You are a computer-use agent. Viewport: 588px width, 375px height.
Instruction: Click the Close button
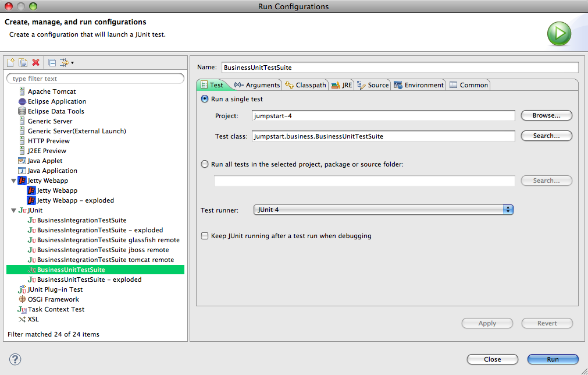pyautogui.click(x=493, y=359)
